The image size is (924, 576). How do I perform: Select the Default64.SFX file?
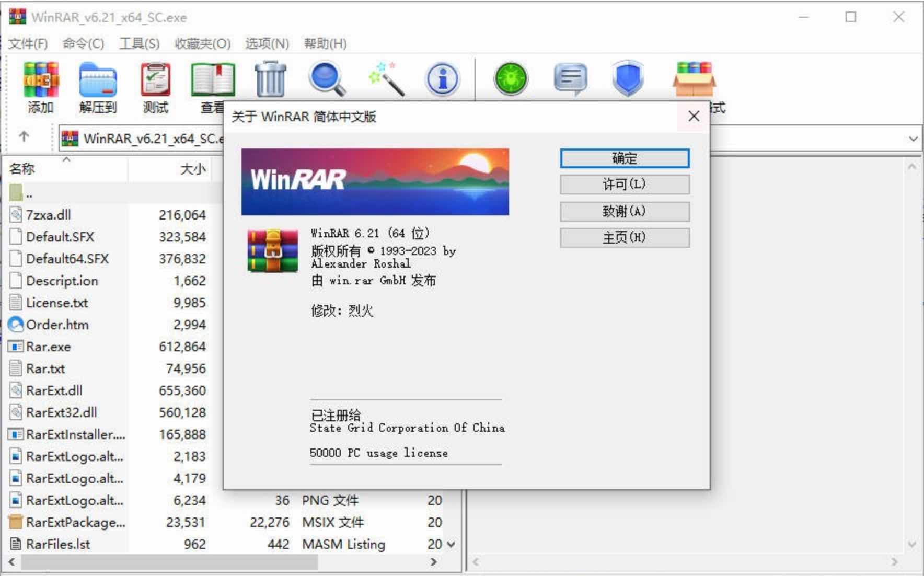[67, 259]
